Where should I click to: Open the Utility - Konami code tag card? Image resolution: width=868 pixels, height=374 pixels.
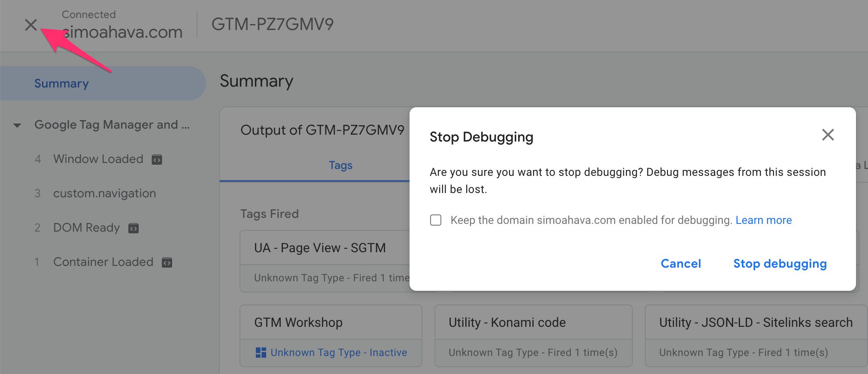(x=533, y=335)
